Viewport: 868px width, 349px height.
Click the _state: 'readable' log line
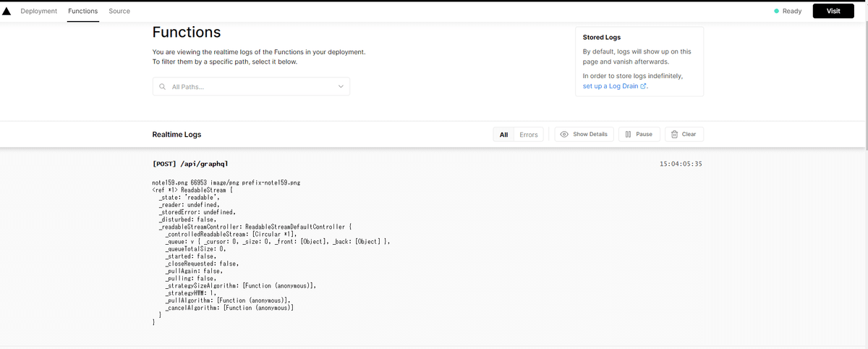188,197
